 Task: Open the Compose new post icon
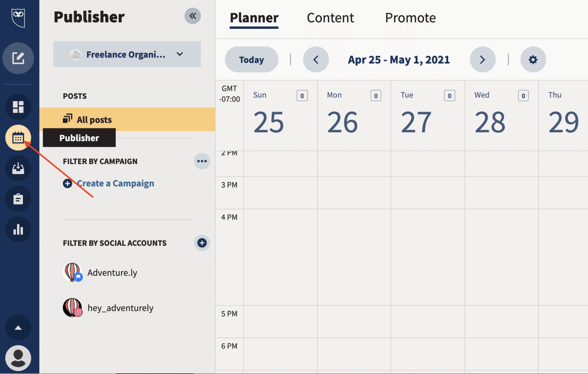[18, 58]
